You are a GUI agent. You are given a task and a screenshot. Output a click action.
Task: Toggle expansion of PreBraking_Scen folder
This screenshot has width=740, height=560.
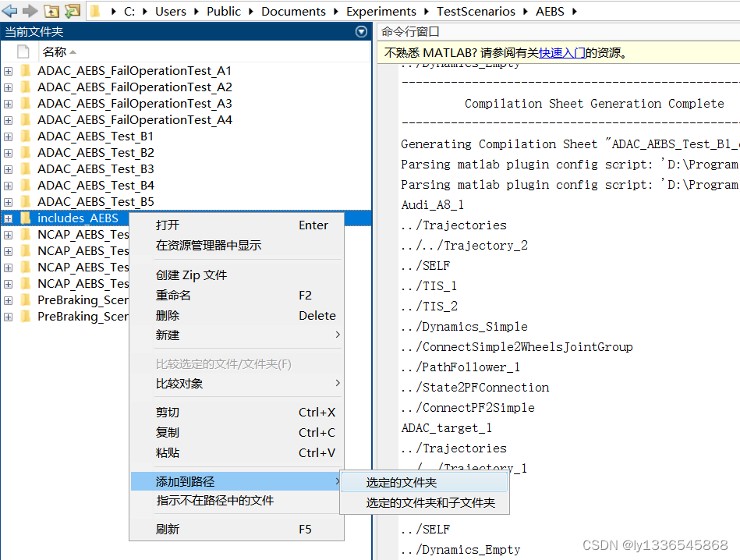point(7,299)
